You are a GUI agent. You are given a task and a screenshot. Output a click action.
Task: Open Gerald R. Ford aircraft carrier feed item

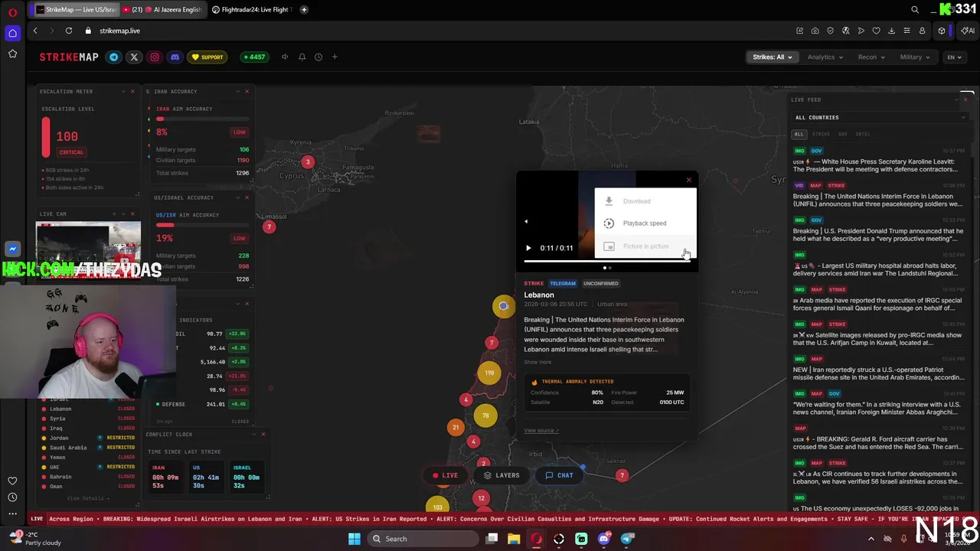[878, 439]
